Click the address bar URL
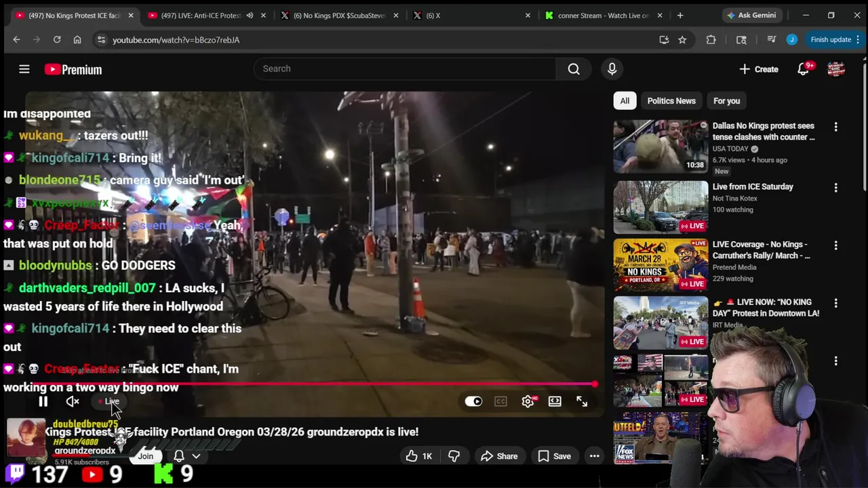The height and width of the screenshot is (488, 868). click(x=176, y=40)
